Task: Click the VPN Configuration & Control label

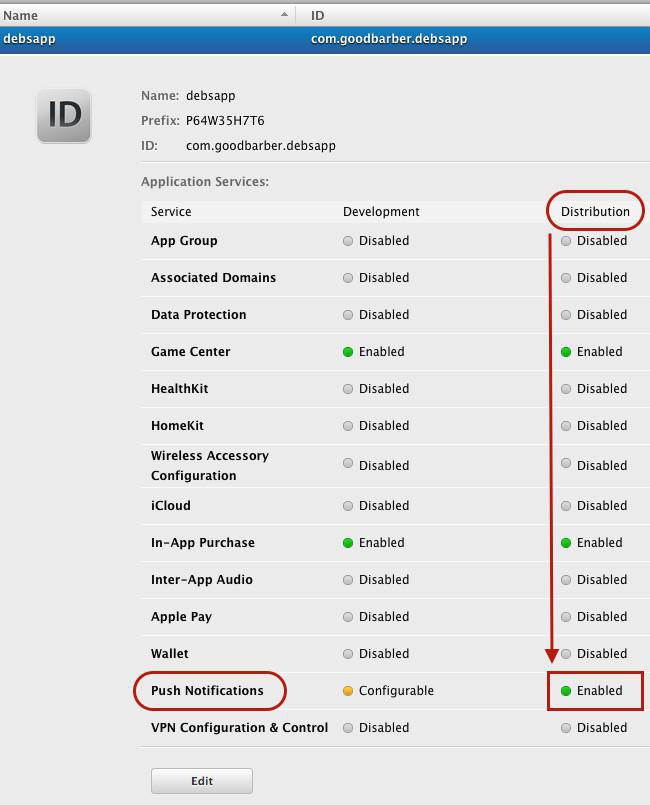Action: tap(239, 728)
